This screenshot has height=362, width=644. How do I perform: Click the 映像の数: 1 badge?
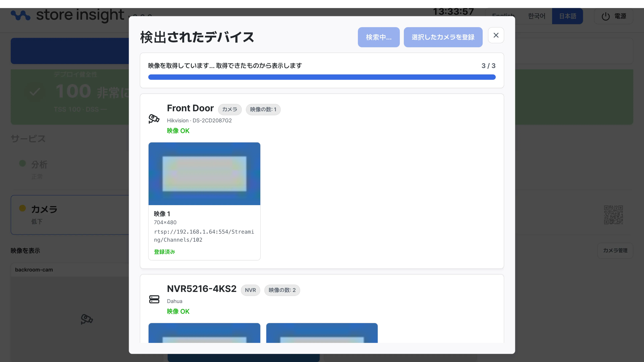263,109
